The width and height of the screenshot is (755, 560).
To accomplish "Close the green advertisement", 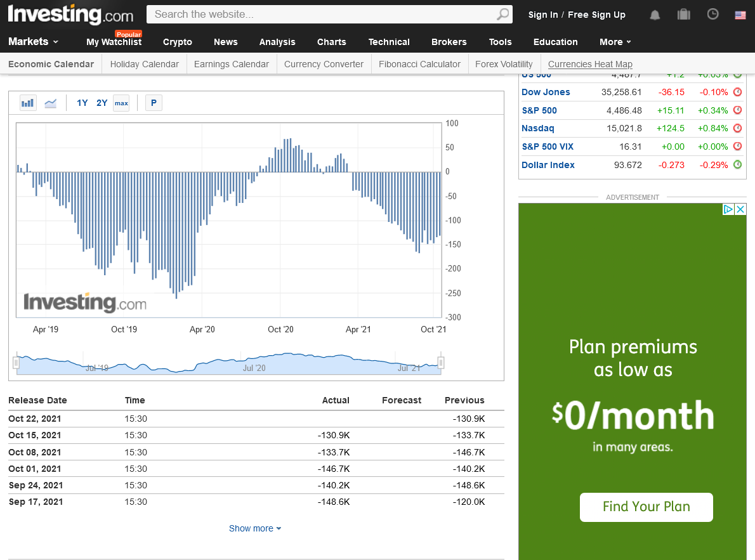I will click(x=740, y=209).
